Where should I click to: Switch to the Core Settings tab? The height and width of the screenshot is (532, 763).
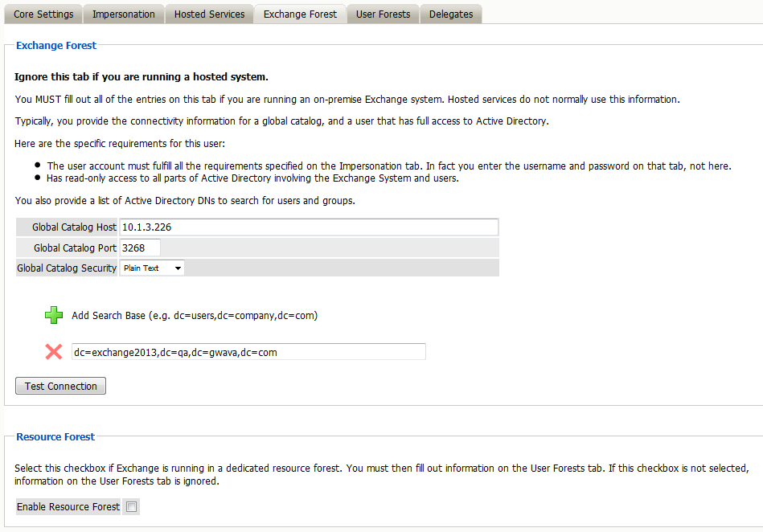coord(43,14)
